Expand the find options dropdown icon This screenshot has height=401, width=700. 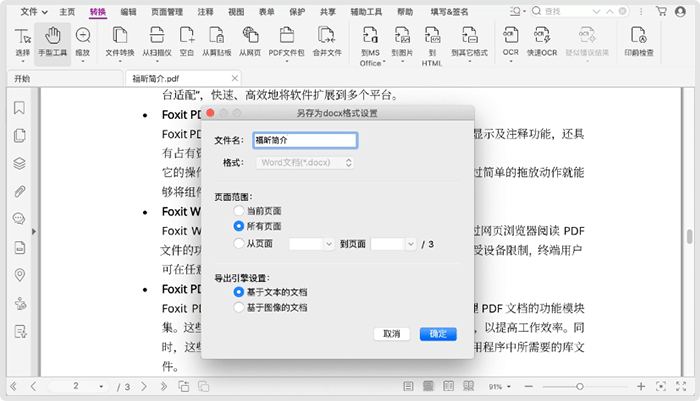[517, 11]
